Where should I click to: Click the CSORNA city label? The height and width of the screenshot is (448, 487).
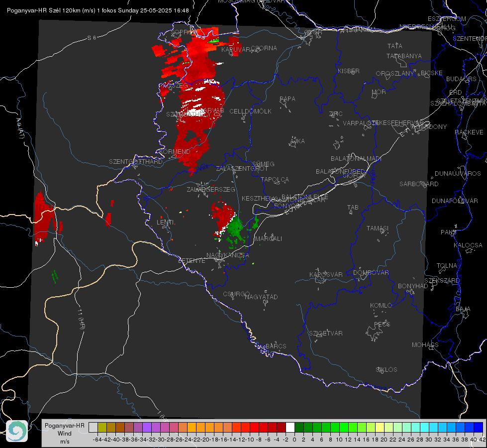tap(264, 48)
